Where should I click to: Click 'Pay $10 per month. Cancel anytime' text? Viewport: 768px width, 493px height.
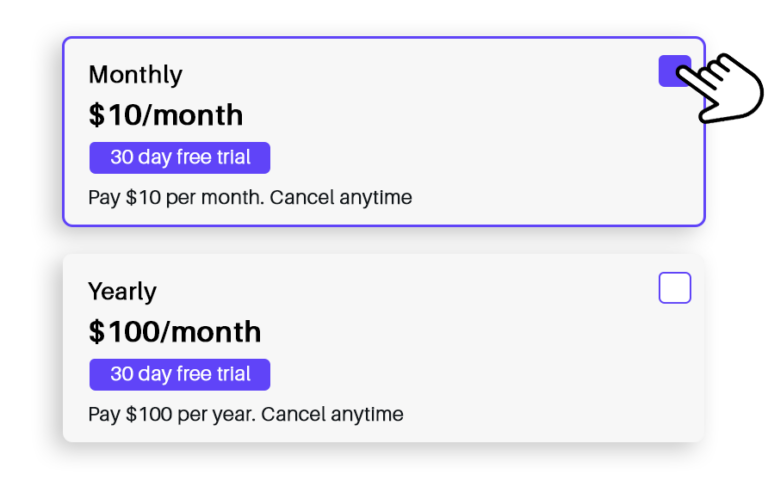250,198
